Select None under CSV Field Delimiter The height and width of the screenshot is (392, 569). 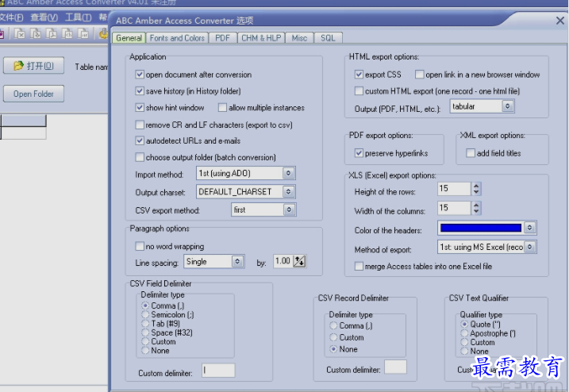pos(145,350)
